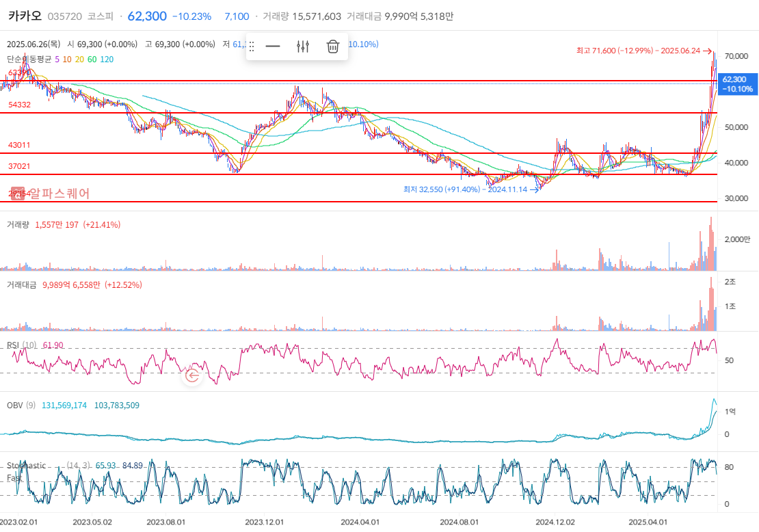Click the 2조 axis label

730,282
